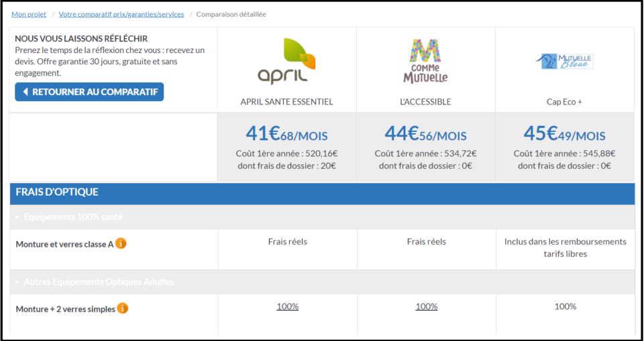Click the 41€68/MOIS price
The height and width of the screenshot is (341, 644).
point(286,133)
